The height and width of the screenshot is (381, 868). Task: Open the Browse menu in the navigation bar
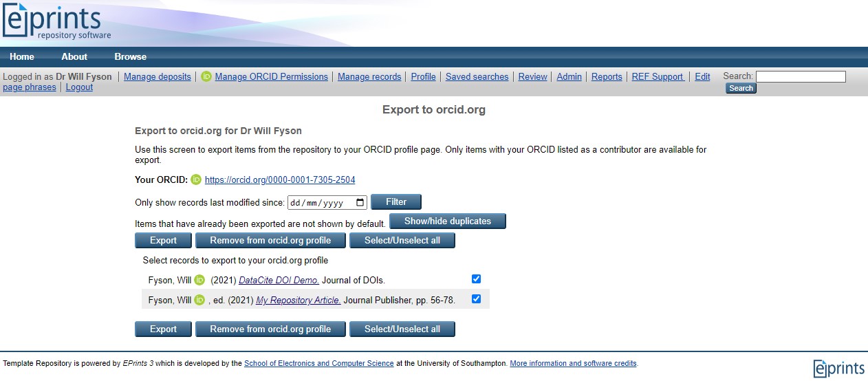pos(130,56)
